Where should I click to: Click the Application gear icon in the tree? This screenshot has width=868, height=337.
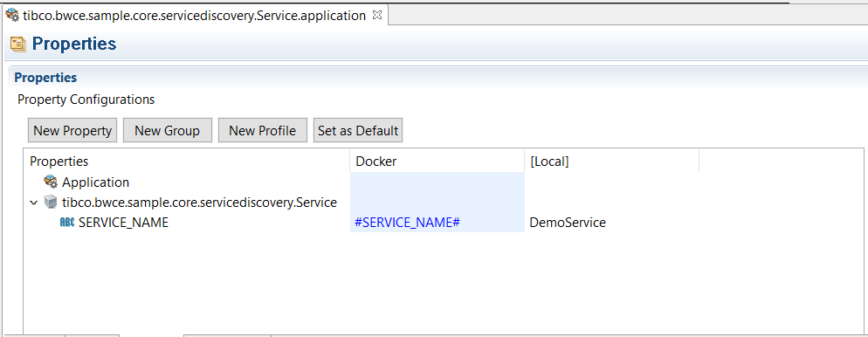coord(51,182)
